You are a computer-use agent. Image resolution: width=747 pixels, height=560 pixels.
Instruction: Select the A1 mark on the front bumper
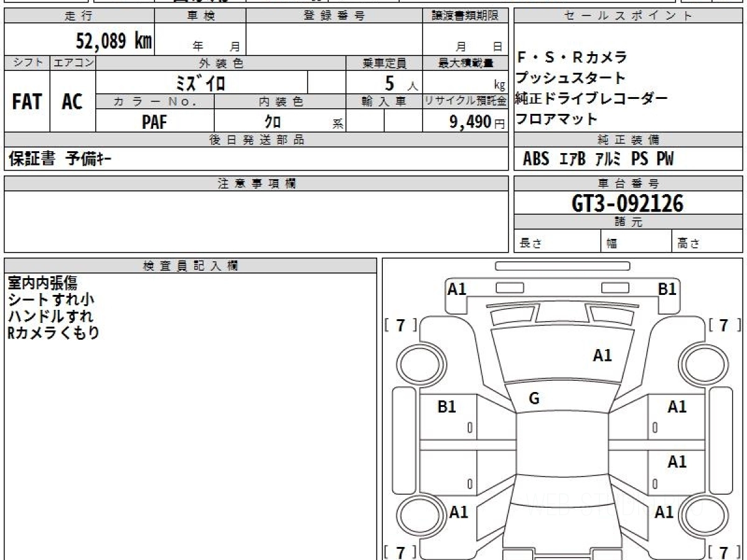point(458,289)
